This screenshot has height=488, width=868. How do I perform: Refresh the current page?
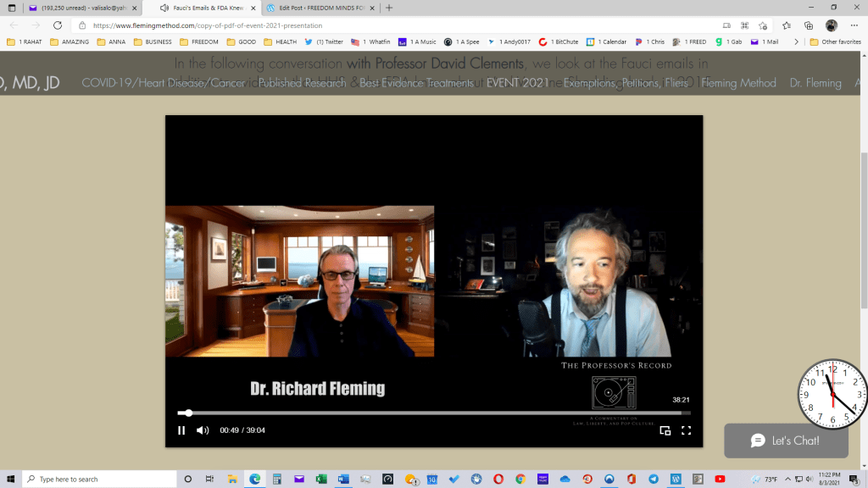[x=58, y=25]
